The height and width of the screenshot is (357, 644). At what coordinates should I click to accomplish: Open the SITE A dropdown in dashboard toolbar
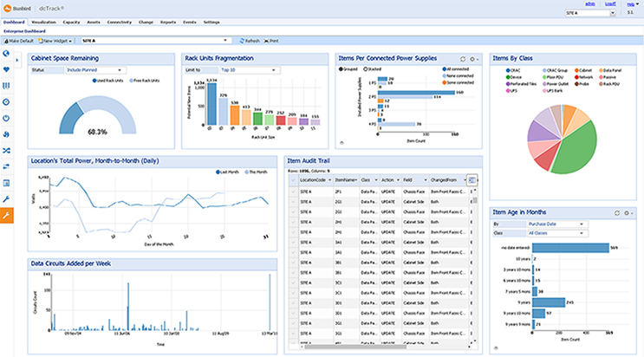pyautogui.click(x=156, y=41)
